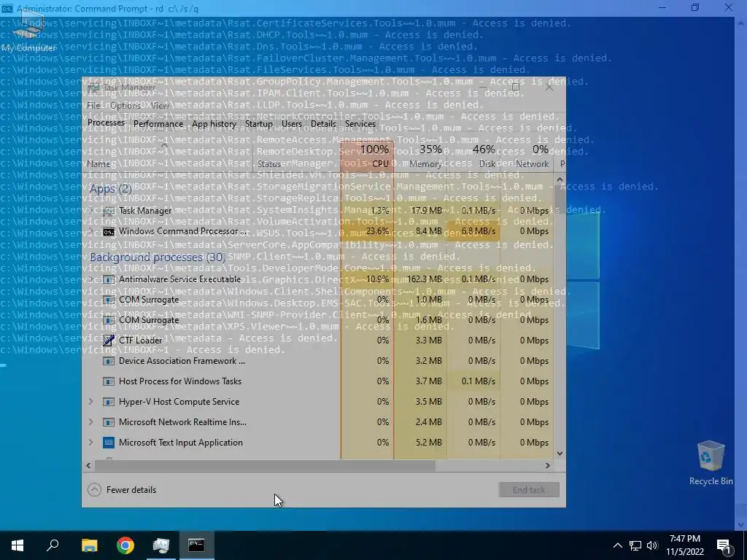This screenshot has width=747, height=560.
Task: Expand the Task Manager app row
Action: pos(91,211)
